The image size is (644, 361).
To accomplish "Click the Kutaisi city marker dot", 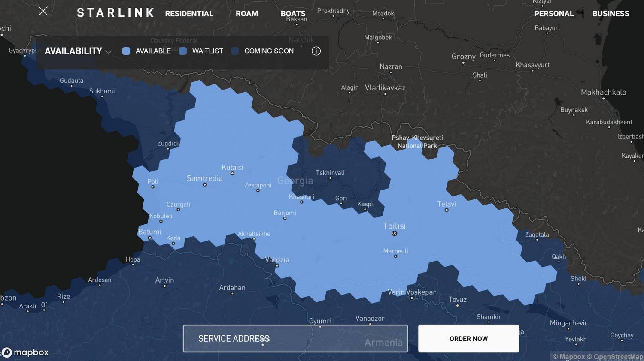I will 232,174.
